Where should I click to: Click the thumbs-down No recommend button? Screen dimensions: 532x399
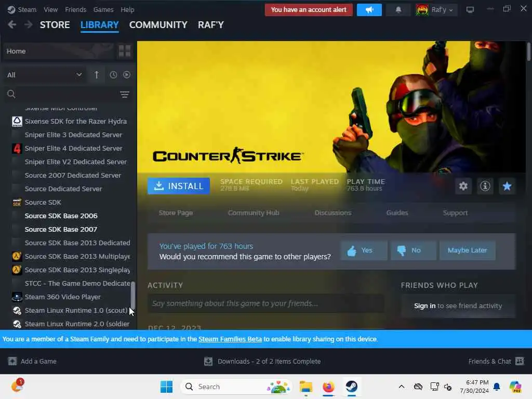pos(413,250)
